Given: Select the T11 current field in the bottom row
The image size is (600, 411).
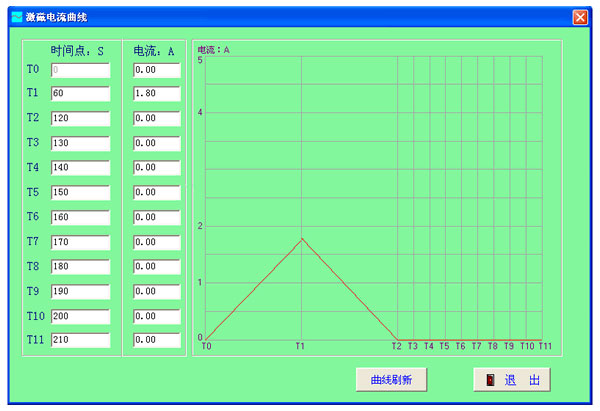Looking at the screenshot, I should coord(156,340).
